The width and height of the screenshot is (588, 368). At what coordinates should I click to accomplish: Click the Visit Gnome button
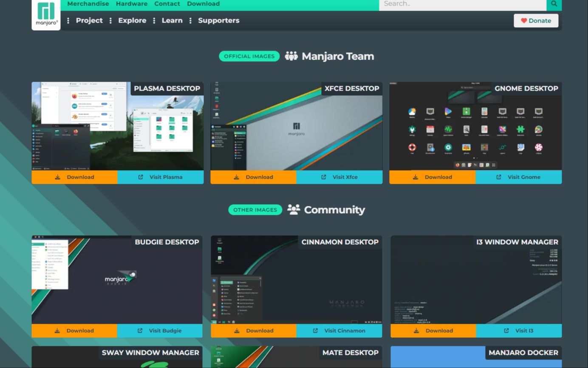(519, 177)
